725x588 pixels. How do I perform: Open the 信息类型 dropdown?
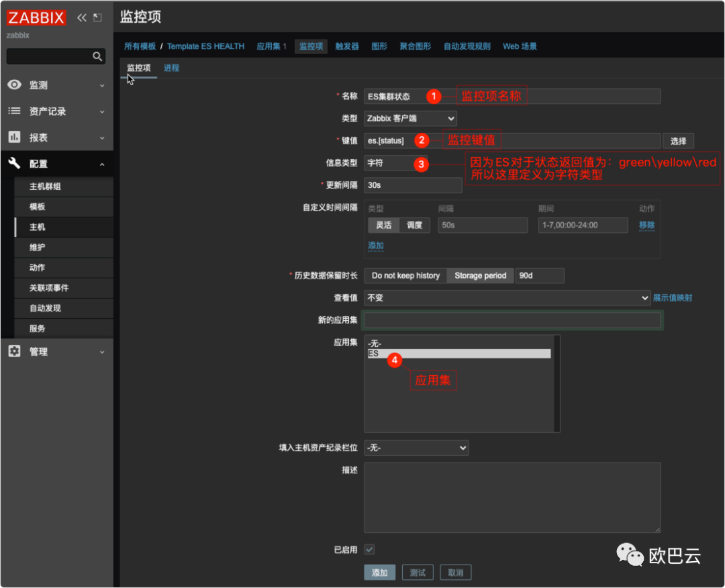(x=396, y=162)
